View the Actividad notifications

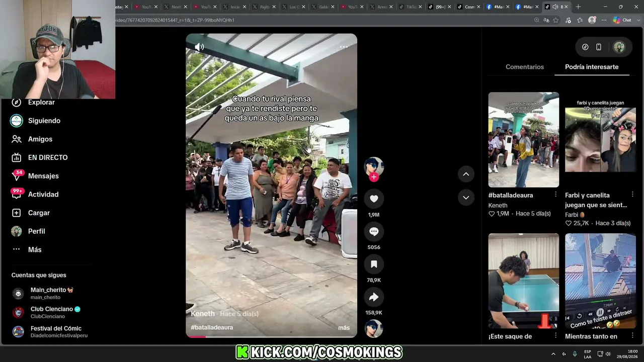[x=43, y=195]
